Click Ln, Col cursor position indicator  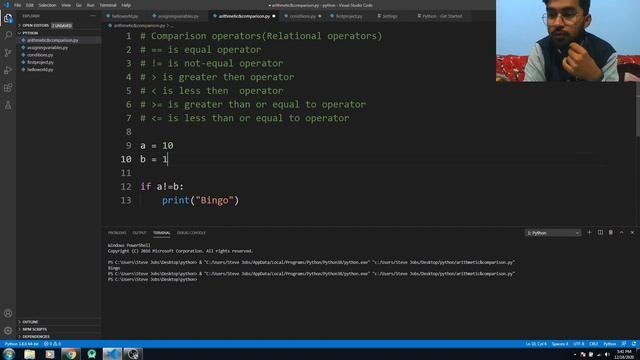[x=536, y=344]
